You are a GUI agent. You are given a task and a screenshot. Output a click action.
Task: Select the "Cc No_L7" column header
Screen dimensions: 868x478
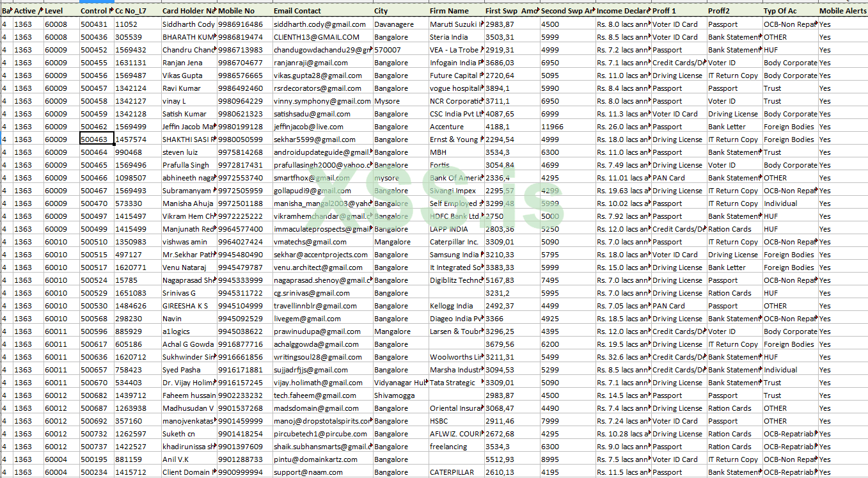(x=138, y=11)
